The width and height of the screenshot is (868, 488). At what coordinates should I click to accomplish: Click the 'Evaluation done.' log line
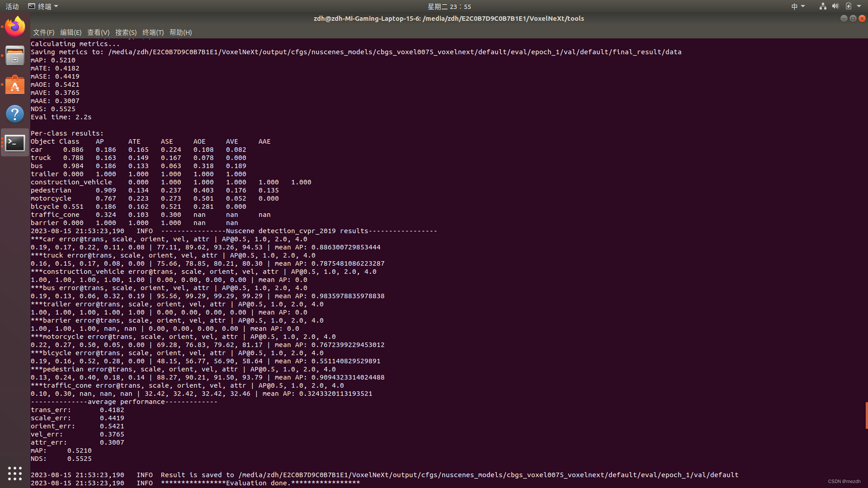coord(195,483)
